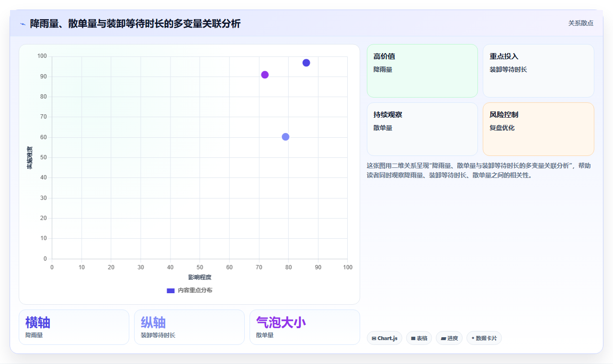Toggle the 内容重点分布 legend item
613x364 pixels.
point(189,290)
